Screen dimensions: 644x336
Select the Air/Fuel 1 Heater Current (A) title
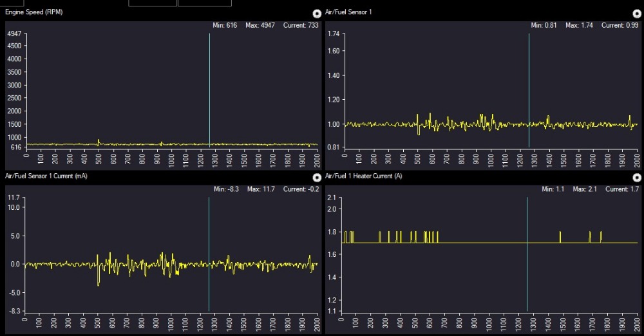(364, 176)
